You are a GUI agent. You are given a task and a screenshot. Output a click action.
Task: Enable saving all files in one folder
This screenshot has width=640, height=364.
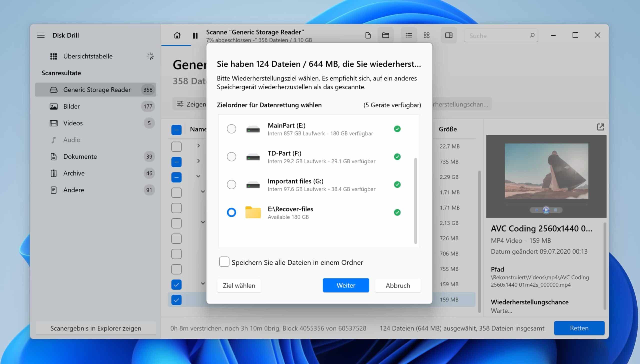(x=224, y=262)
